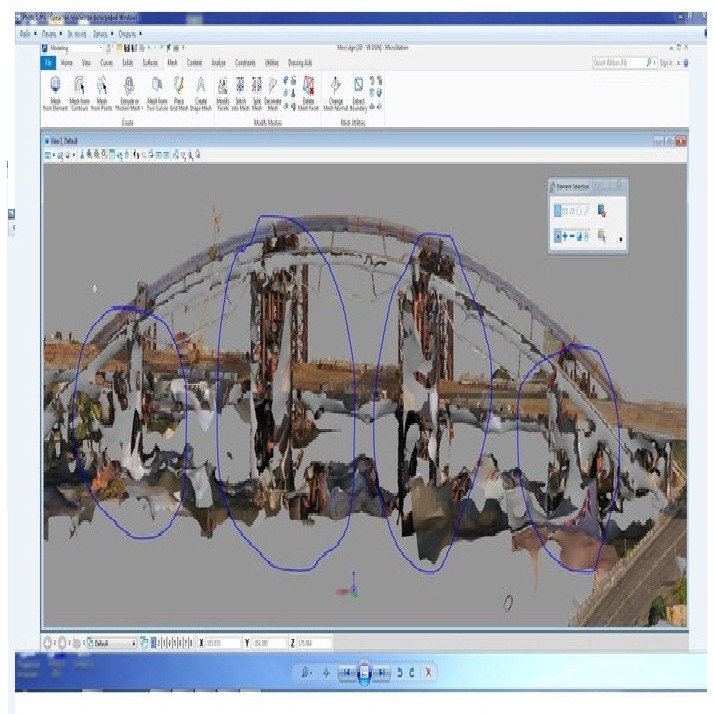Select the Mesh from Contours tool

(79, 93)
